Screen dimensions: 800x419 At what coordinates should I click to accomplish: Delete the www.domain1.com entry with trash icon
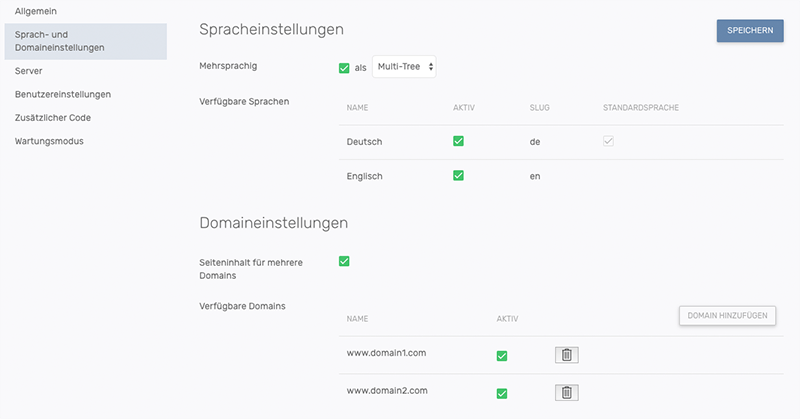(566, 355)
